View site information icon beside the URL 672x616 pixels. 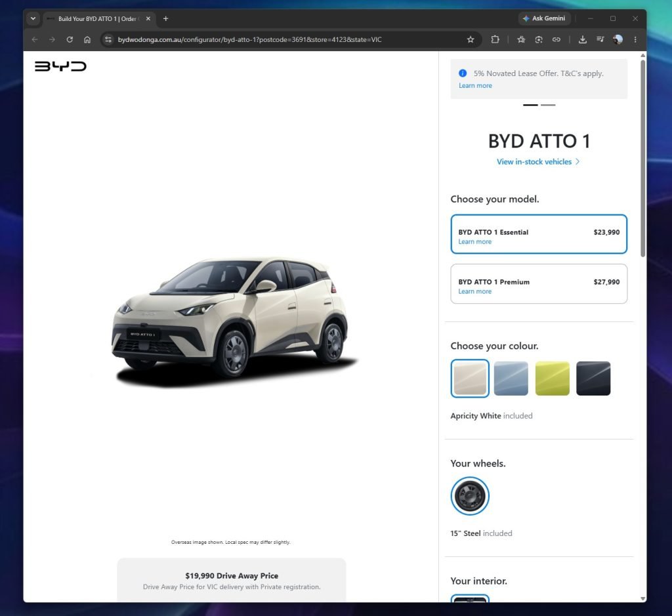pyautogui.click(x=108, y=39)
